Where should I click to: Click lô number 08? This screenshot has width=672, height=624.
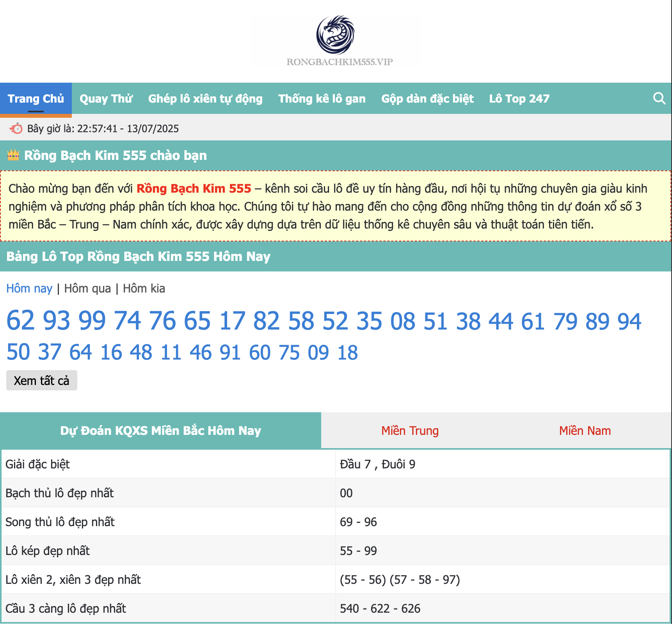[x=403, y=321]
